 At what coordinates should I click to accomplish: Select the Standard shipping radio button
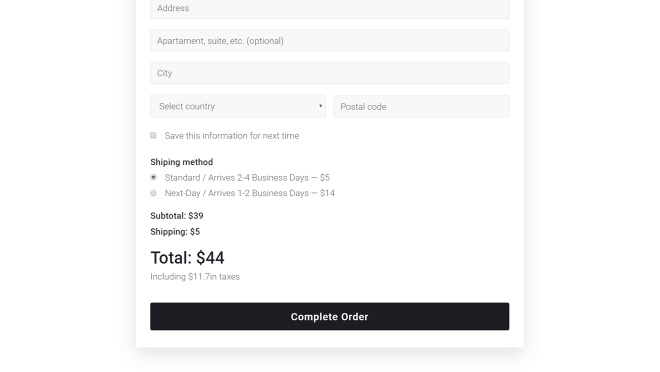153,177
